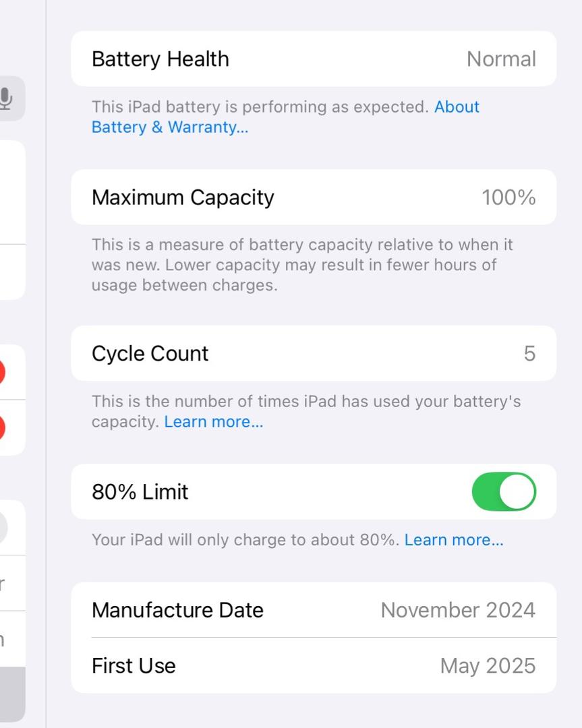Tap the microphone dictation icon in search

(6, 98)
